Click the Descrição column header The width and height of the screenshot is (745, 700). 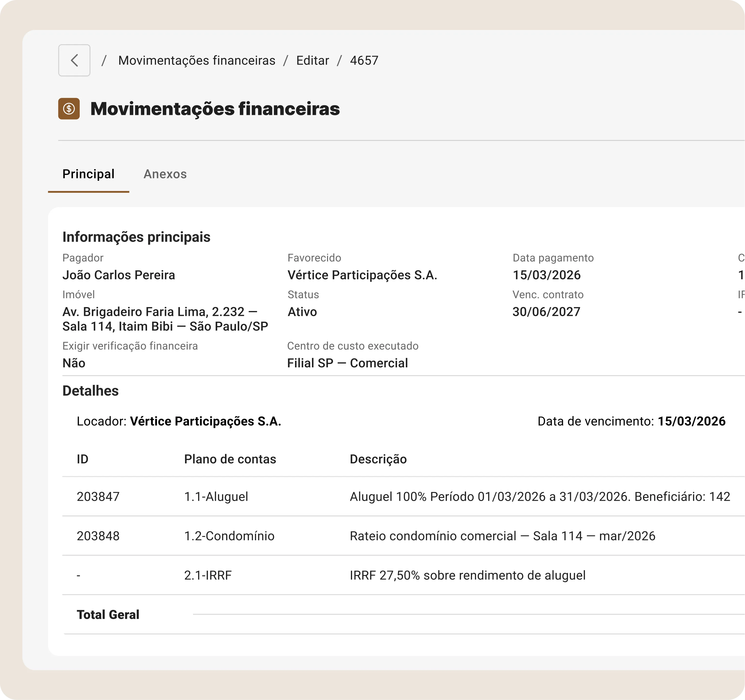tap(378, 459)
